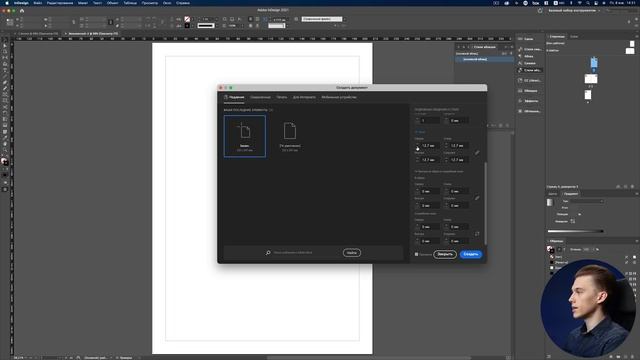Switch to the inactive document tab

(x=38, y=33)
